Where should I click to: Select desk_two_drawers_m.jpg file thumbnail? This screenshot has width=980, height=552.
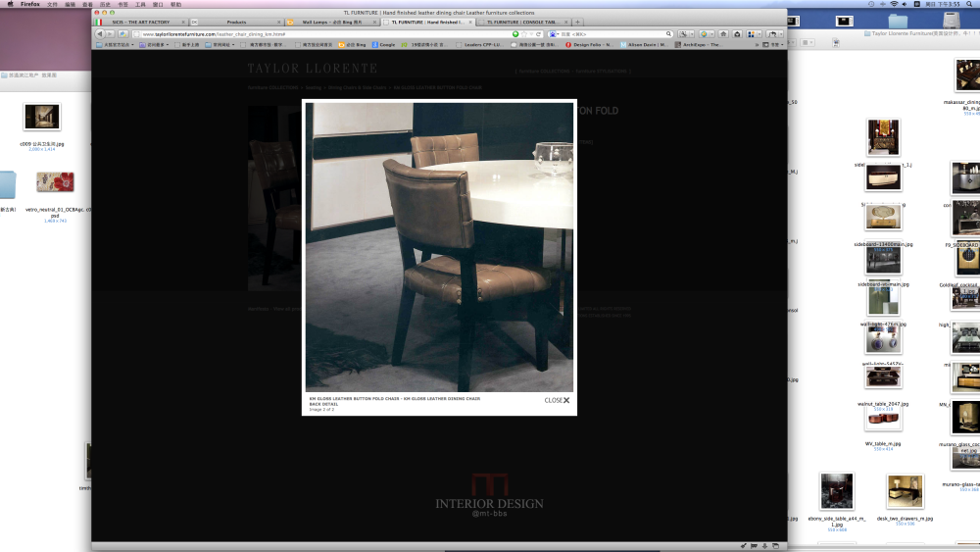pyautogui.click(x=905, y=492)
